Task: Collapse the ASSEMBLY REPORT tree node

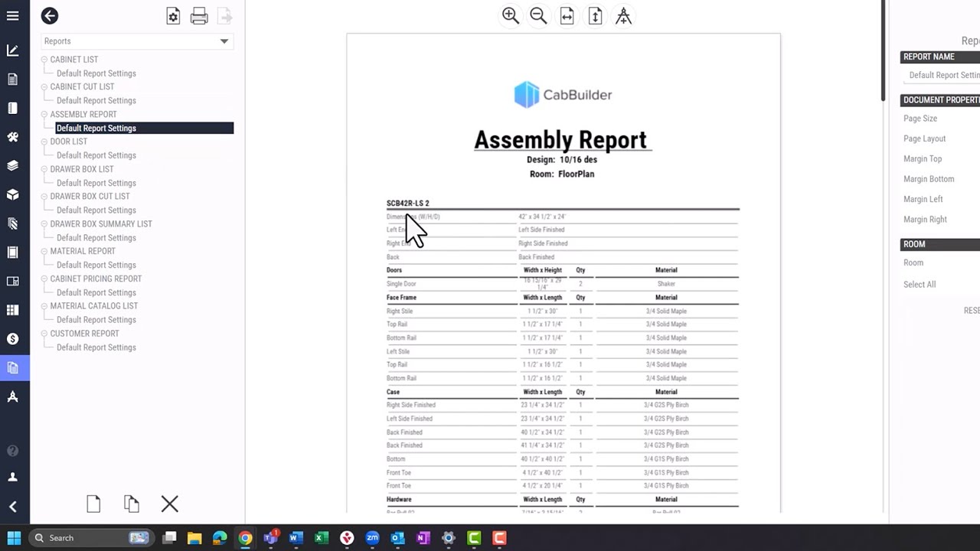Action: click(x=44, y=115)
